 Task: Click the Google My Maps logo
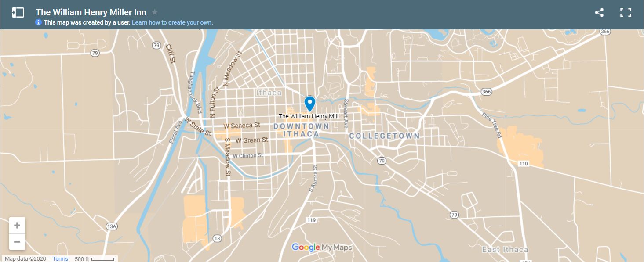(x=322, y=248)
